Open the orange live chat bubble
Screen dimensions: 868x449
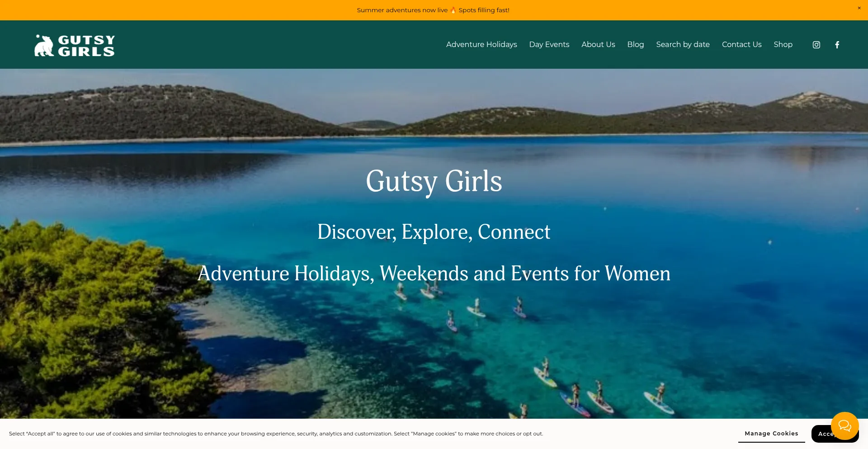click(x=844, y=425)
